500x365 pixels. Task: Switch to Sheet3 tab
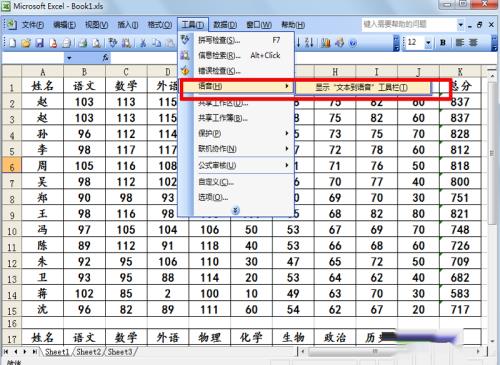coord(120,352)
